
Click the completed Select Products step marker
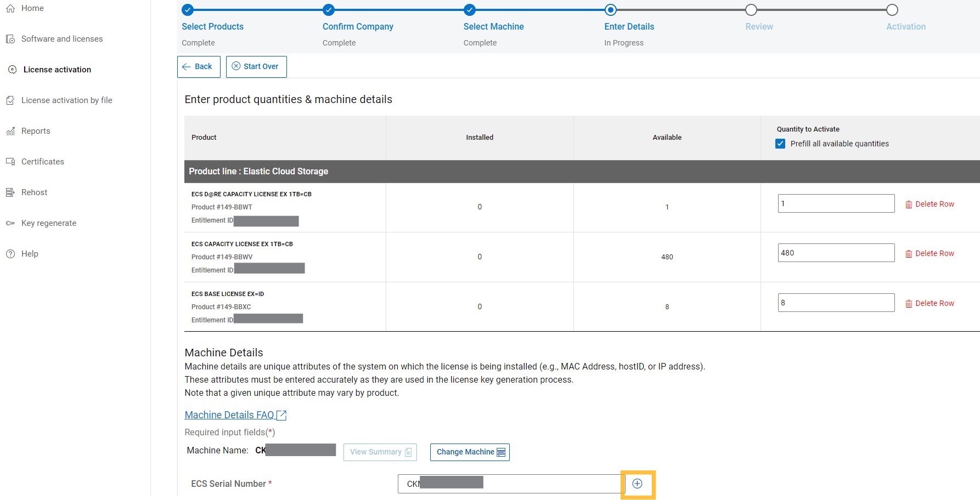(x=188, y=9)
